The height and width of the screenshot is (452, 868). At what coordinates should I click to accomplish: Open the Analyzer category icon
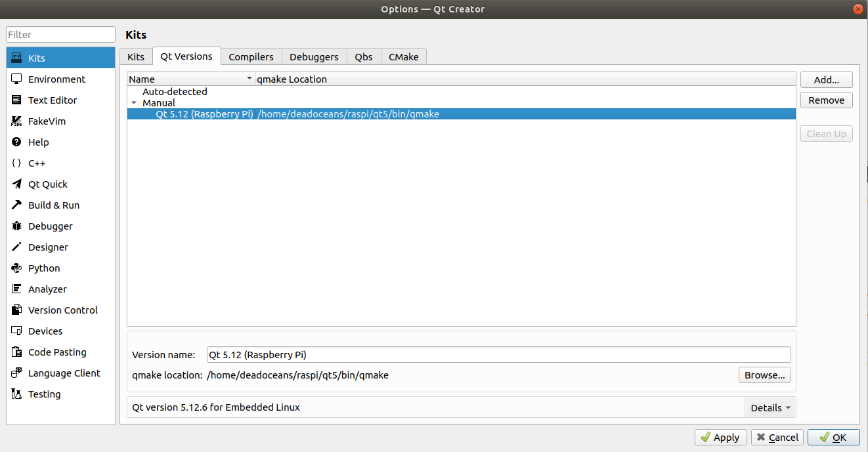click(16, 289)
